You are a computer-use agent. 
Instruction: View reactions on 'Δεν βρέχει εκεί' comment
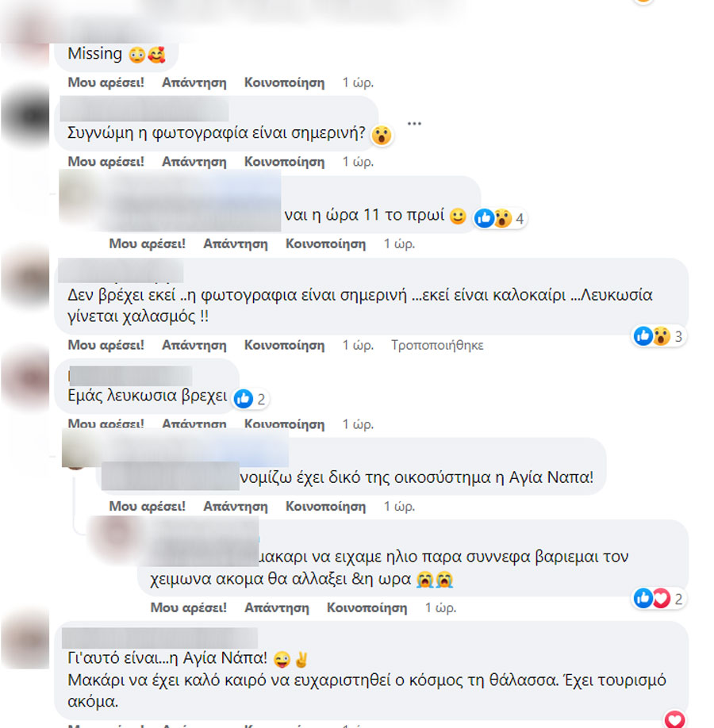658,335
